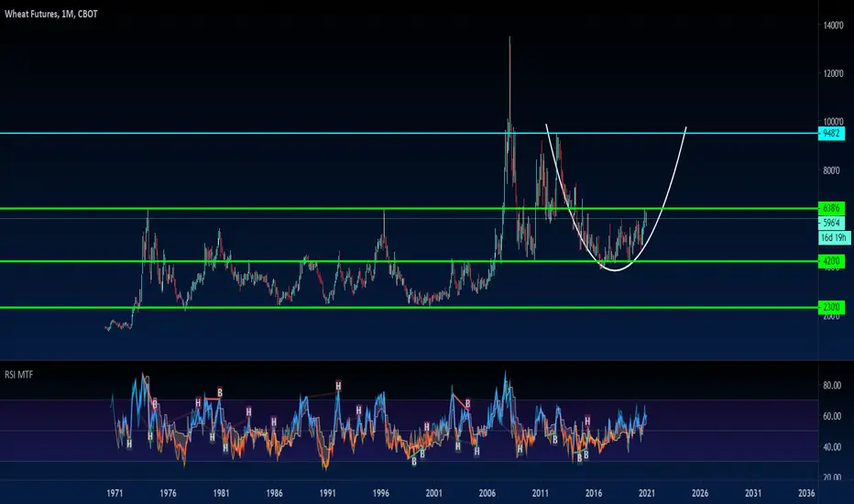Click the 2001 year on time axis

[x=433, y=493]
